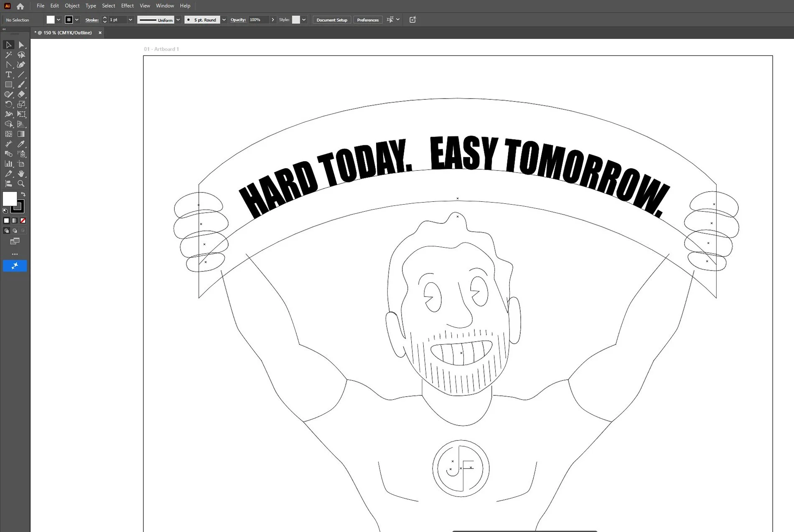Choose the Type tool

pyautogui.click(x=8, y=75)
